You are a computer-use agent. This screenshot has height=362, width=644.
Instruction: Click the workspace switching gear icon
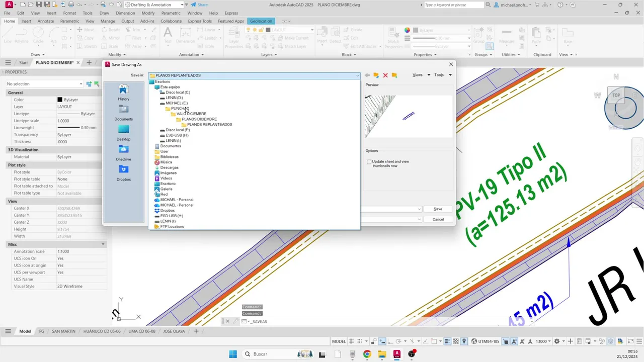tap(557, 341)
